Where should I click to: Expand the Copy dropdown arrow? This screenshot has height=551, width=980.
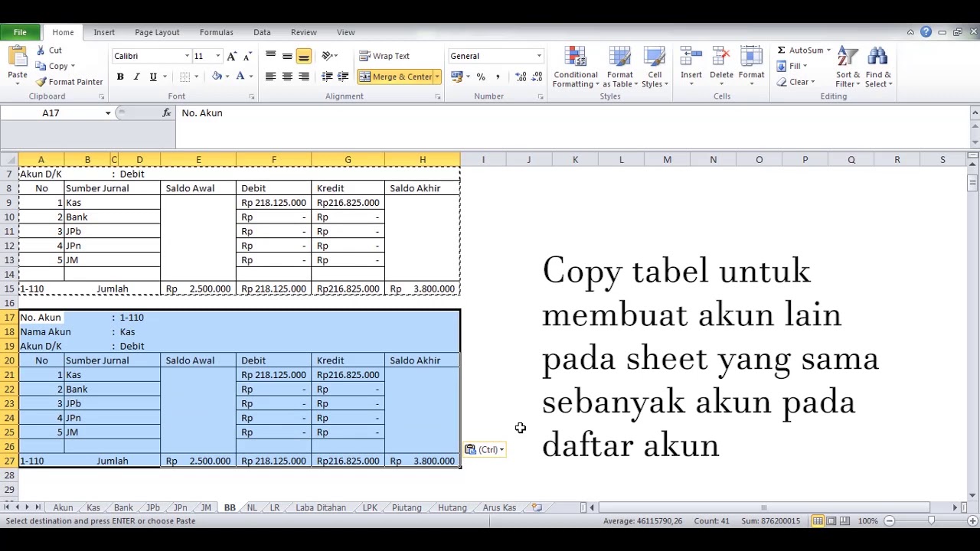click(x=73, y=67)
